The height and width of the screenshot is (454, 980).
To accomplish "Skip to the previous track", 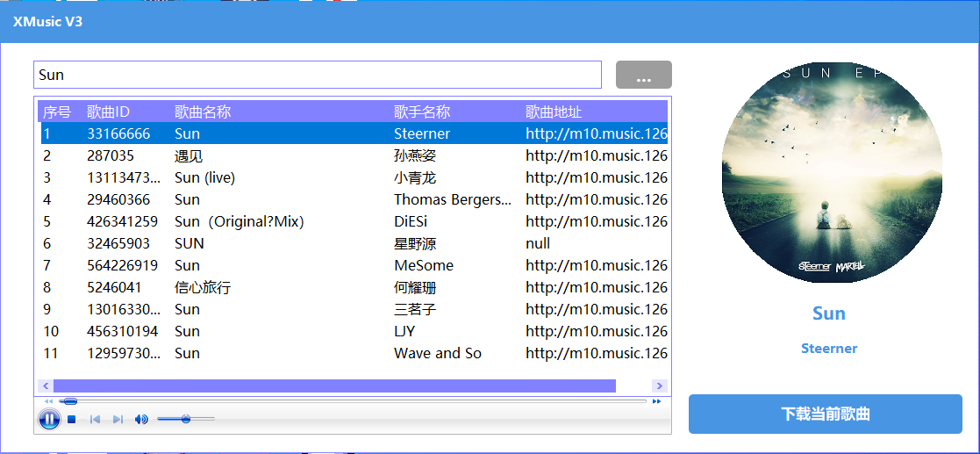I will [x=95, y=419].
